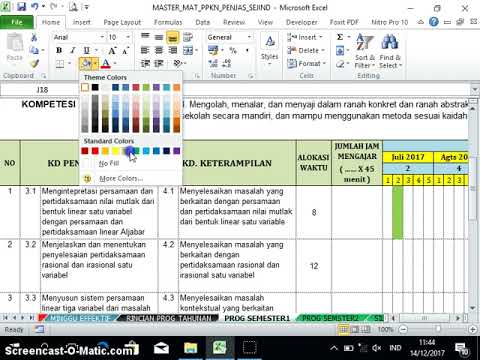Screen dimensions: 480x360
Task: Open the Borders button
Action: click(x=60, y=63)
